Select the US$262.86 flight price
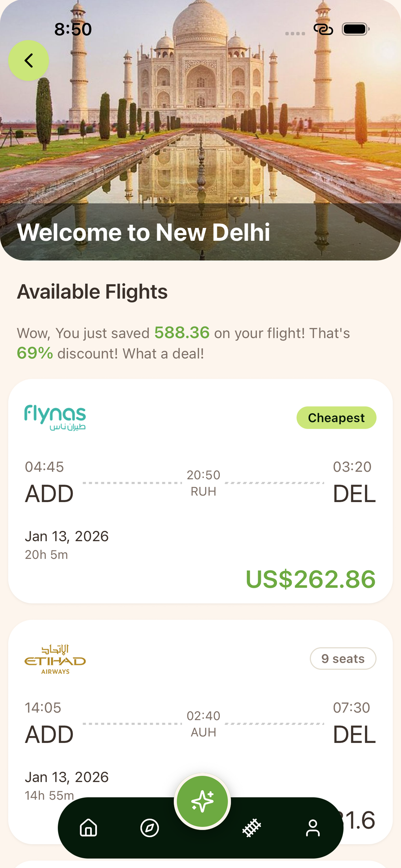Screen dimensions: 401x868 click(310, 579)
